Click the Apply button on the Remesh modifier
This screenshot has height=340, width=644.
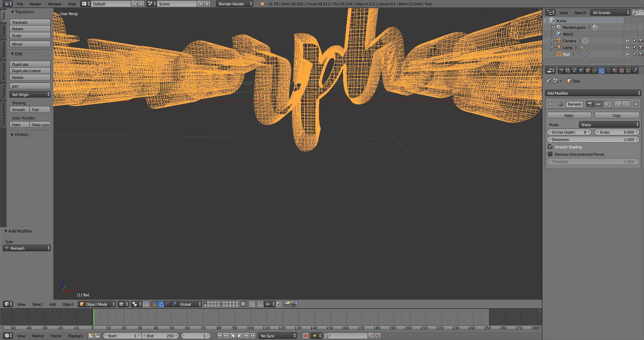point(569,115)
